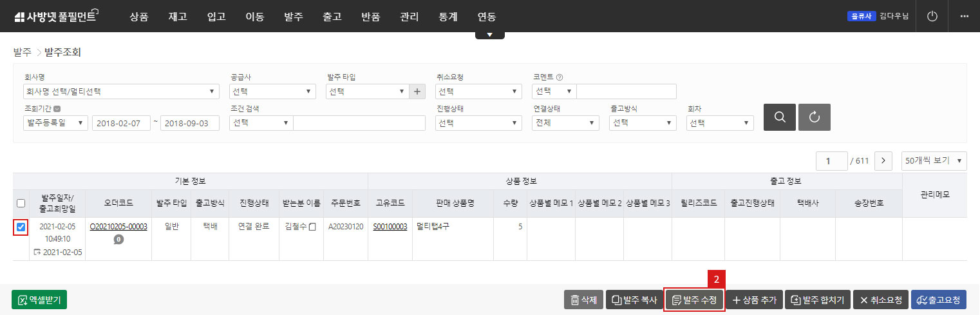The height and width of the screenshot is (315, 980).
Task: Uncheck the checkbox for the first order row
Action: pos(21,227)
